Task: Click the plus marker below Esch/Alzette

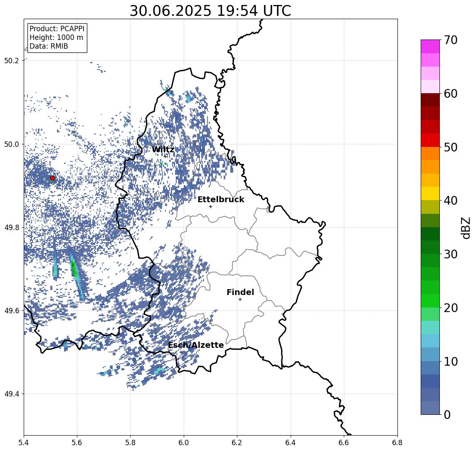Action: click(181, 352)
